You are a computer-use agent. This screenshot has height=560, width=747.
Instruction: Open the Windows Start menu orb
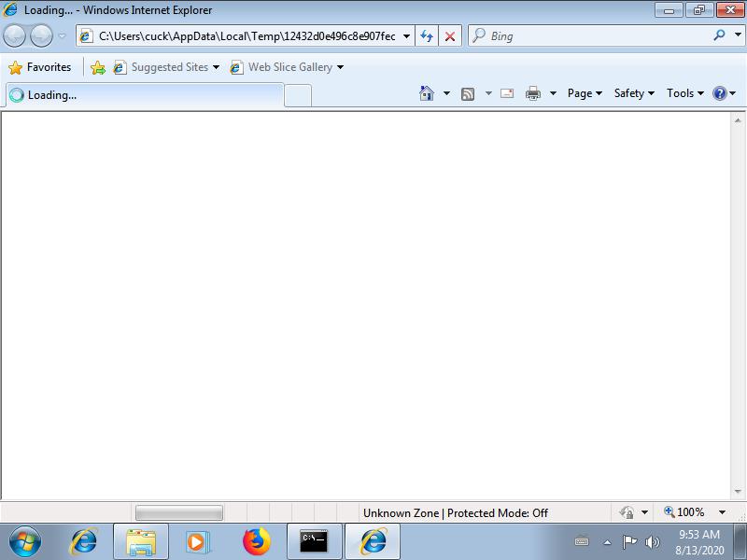tap(25, 541)
